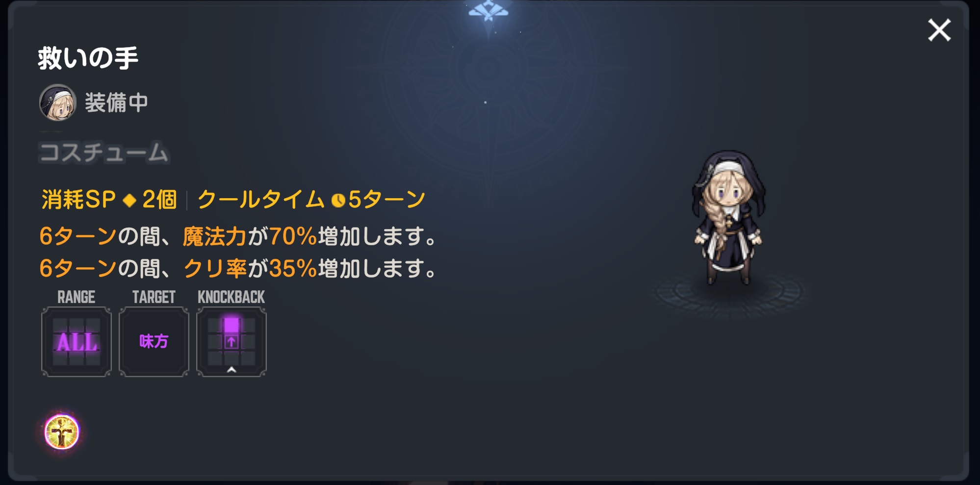Tap the RANGE ALL grid icon
Screen dimensions: 980x485
click(77, 342)
